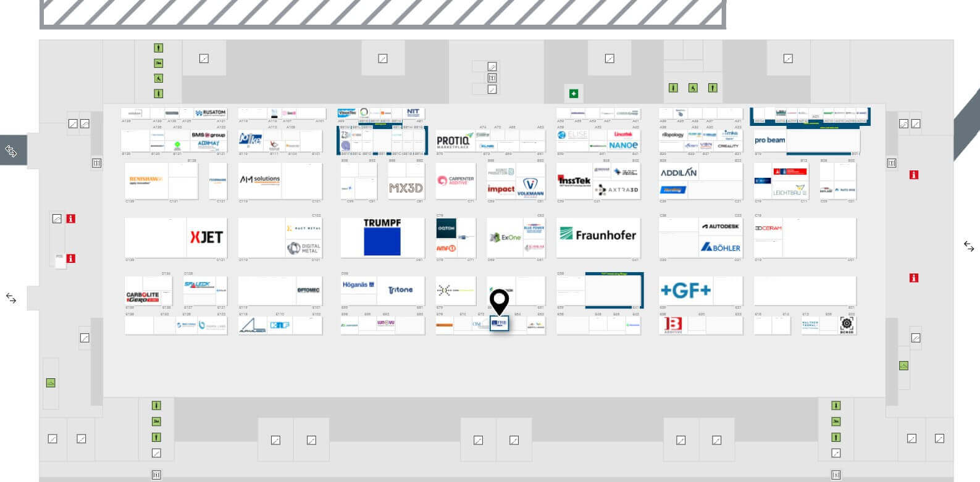This screenshot has height=482, width=980.
Task: Open the Höganäs booth
Action: [359, 285]
